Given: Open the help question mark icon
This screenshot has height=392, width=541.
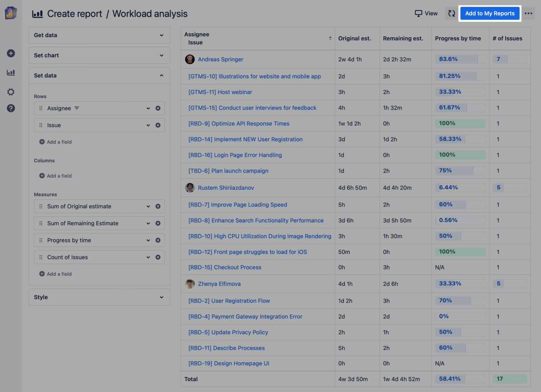Looking at the screenshot, I should pyautogui.click(x=11, y=108).
